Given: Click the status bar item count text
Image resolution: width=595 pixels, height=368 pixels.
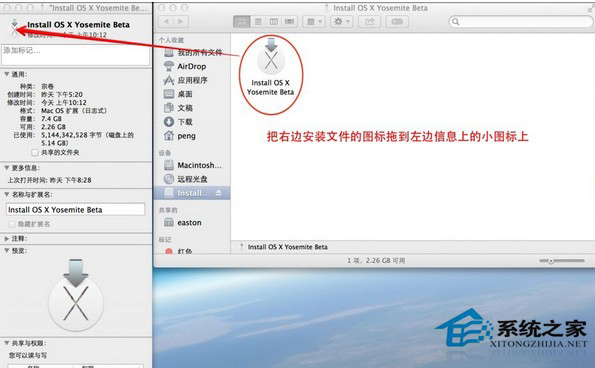Looking at the screenshot, I should (x=376, y=261).
